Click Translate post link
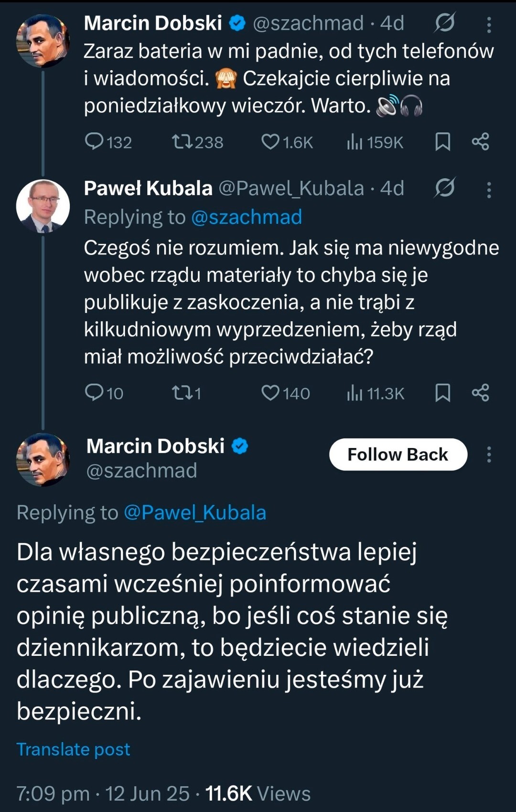516x812 pixels. 73,749
